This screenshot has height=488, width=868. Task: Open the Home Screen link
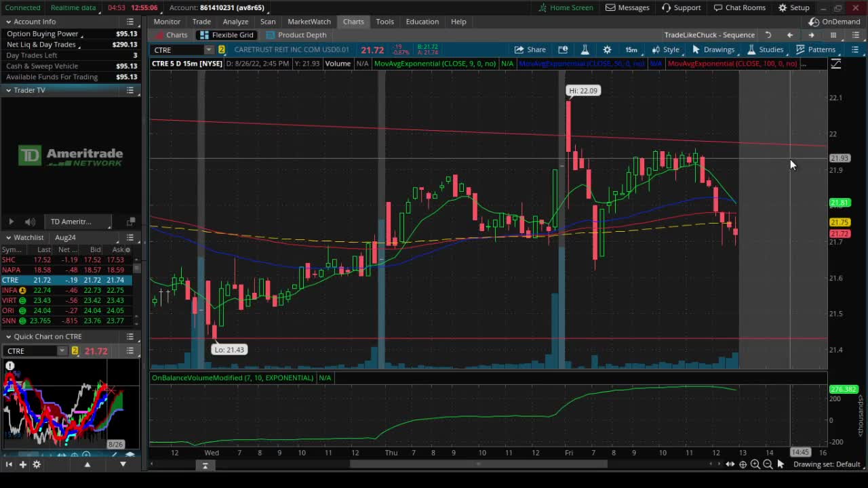pyautogui.click(x=566, y=7)
